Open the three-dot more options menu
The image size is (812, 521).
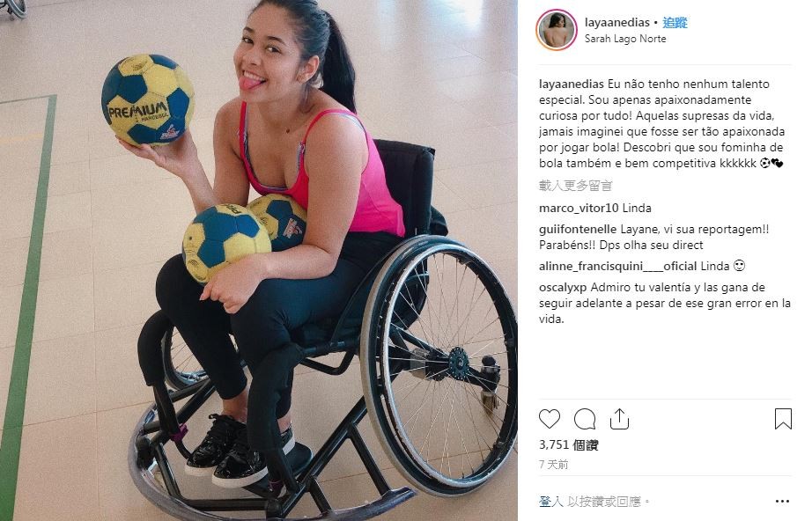click(782, 502)
